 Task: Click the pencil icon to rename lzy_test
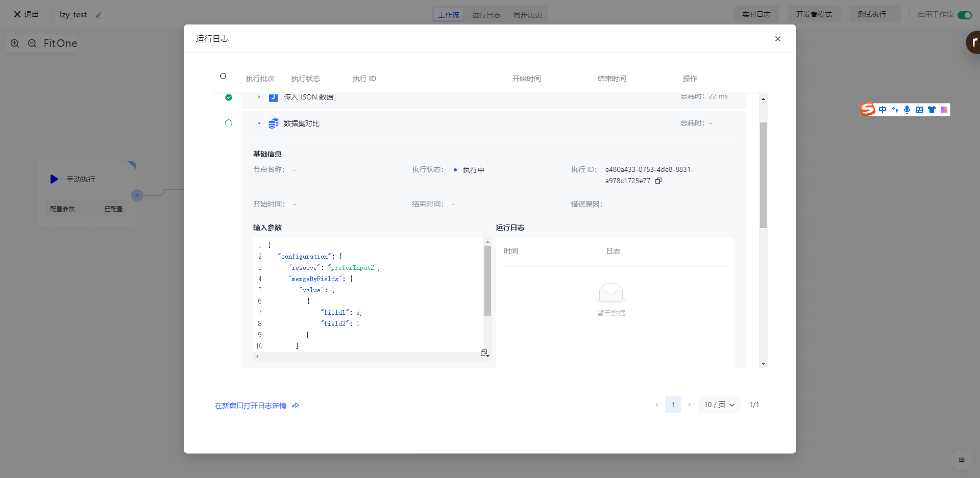click(x=99, y=15)
